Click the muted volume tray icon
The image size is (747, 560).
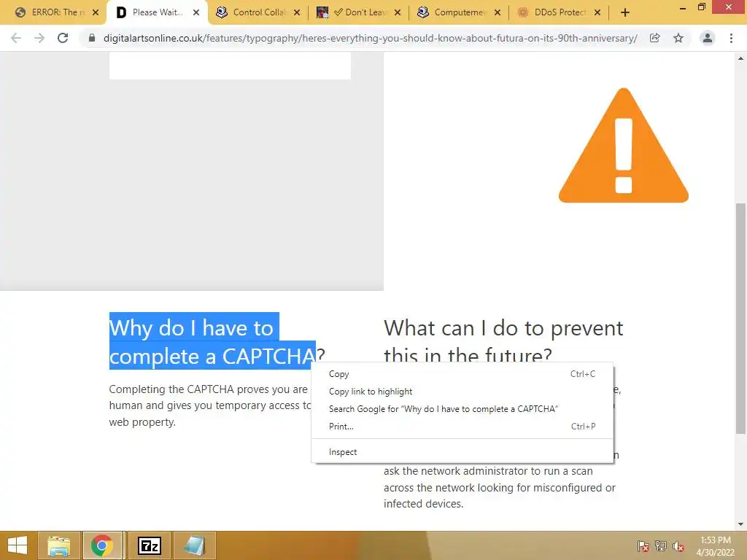(678, 546)
